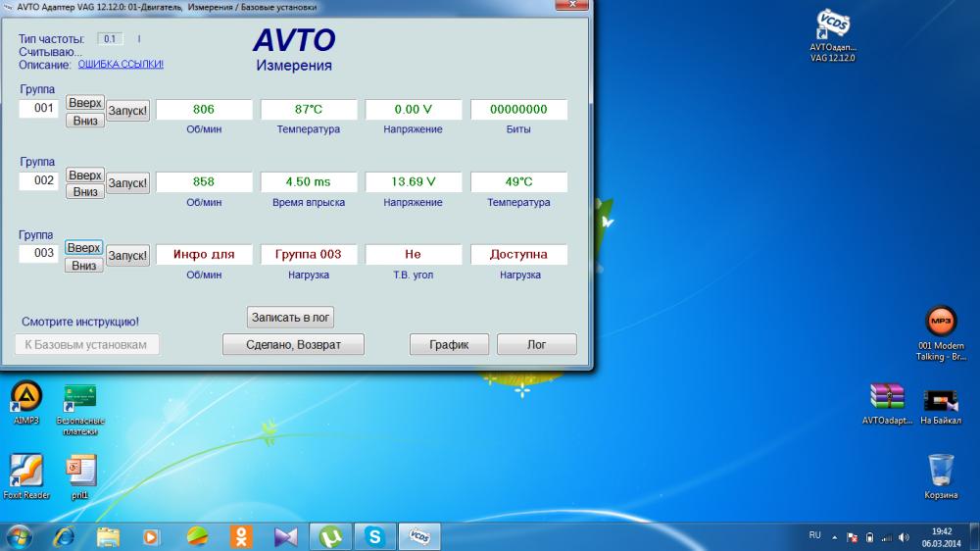This screenshot has width=980, height=551.
Task: Open the network signal tray icon
Action: coord(887,537)
